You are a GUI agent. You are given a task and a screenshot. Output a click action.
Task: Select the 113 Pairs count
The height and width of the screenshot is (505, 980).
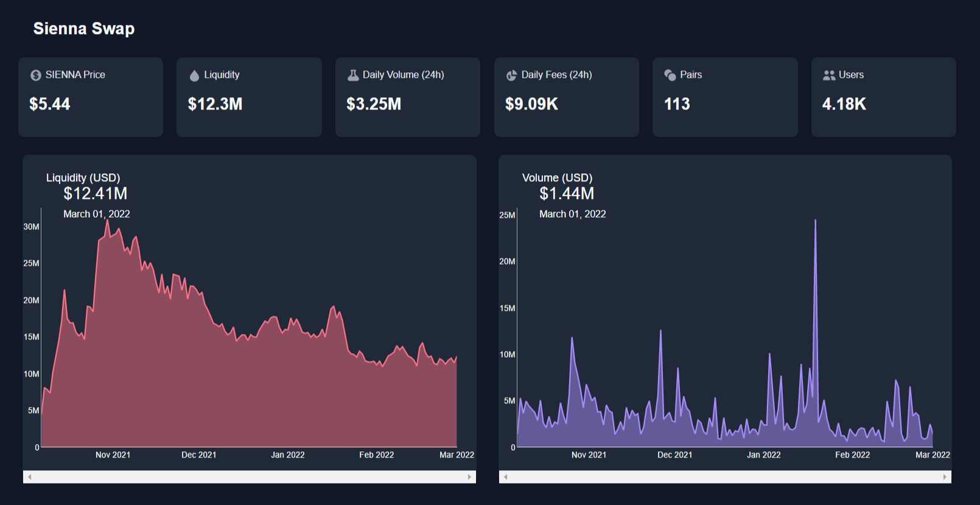click(x=677, y=104)
